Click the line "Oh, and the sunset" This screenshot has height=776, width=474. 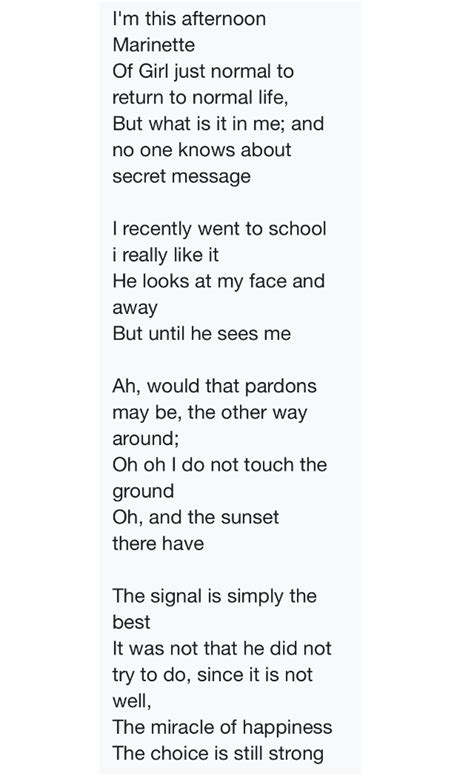click(195, 518)
